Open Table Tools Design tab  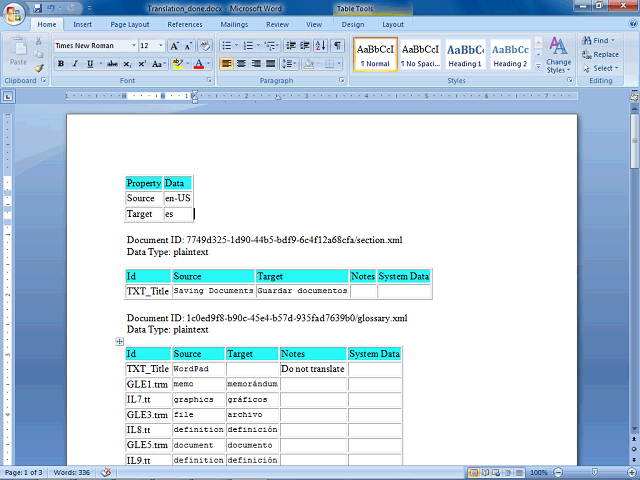[x=353, y=24]
